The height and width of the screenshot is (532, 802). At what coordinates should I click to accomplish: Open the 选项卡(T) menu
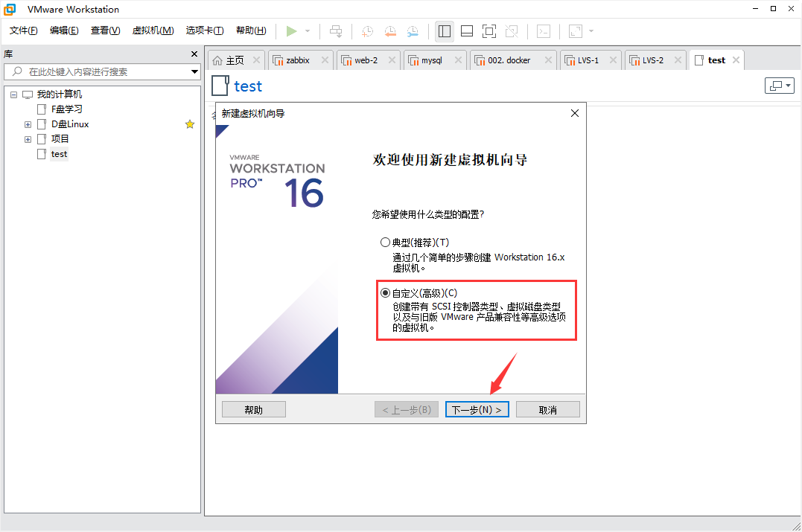coord(205,31)
